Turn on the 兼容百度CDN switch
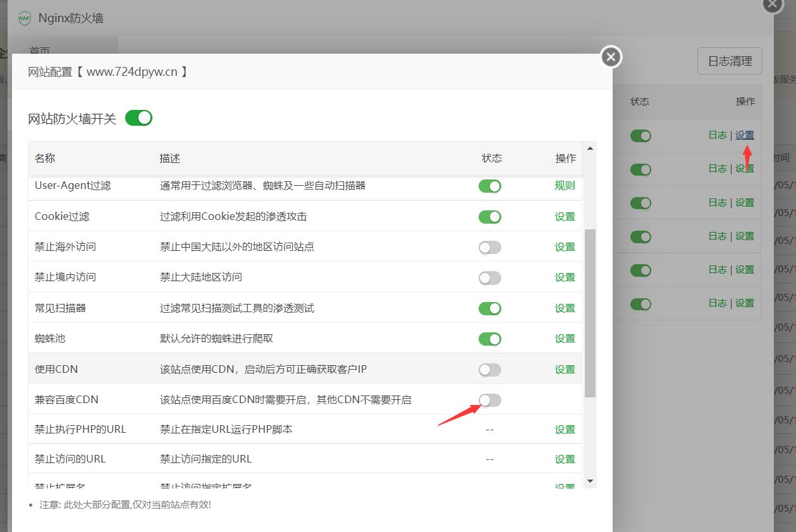This screenshot has width=796, height=532. coord(490,400)
